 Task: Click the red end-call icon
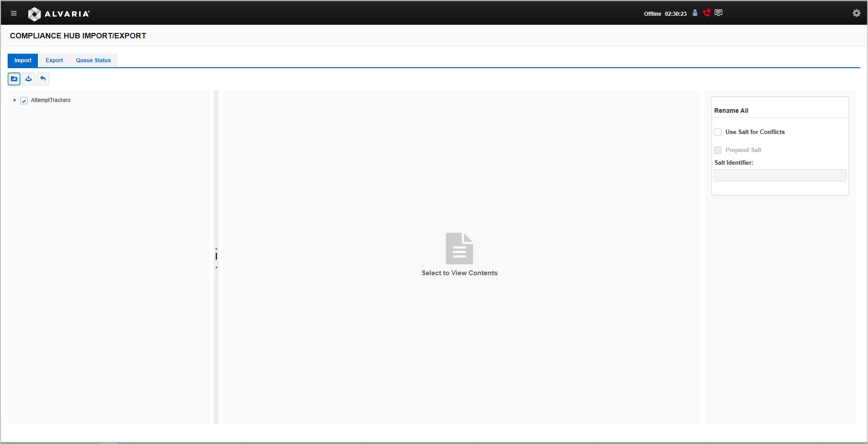click(x=706, y=13)
